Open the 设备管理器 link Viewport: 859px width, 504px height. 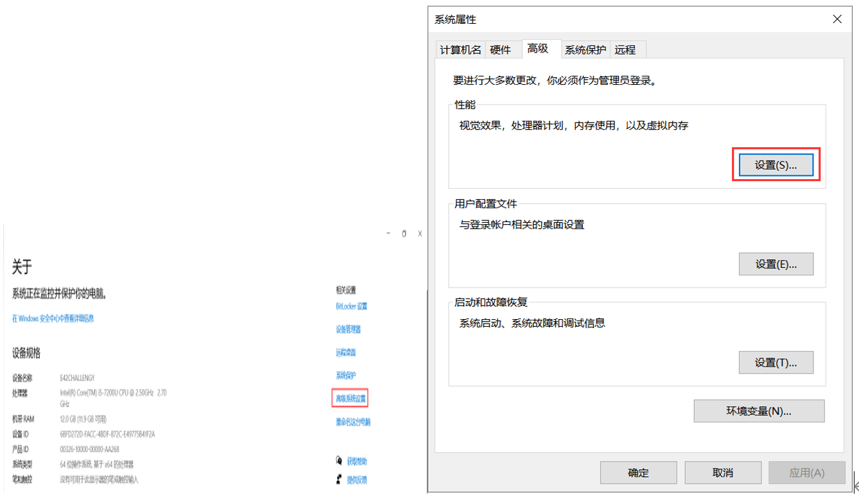[348, 329]
